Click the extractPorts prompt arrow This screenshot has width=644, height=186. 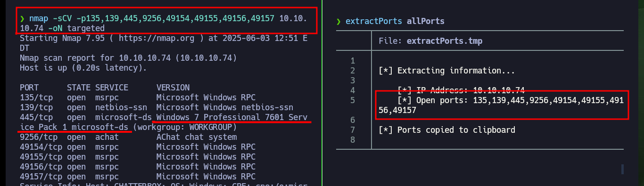[339, 22]
